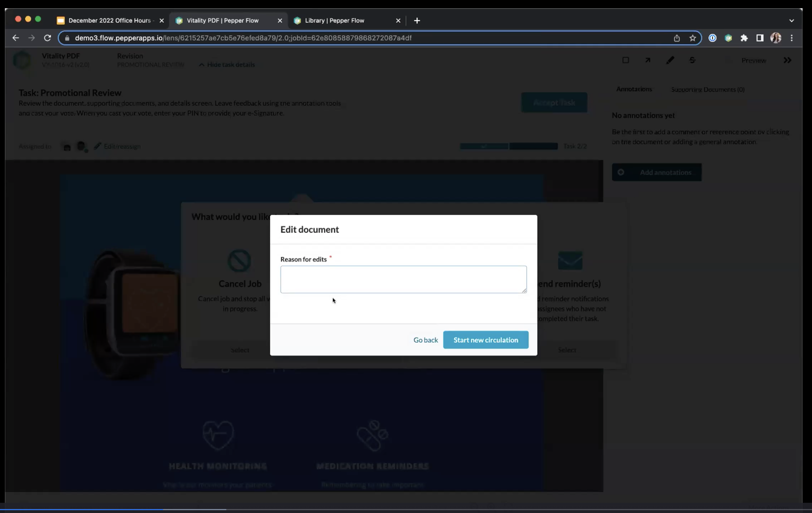Click the Vitality PDF document title
Screen dimensions: 812x513
click(61, 56)
